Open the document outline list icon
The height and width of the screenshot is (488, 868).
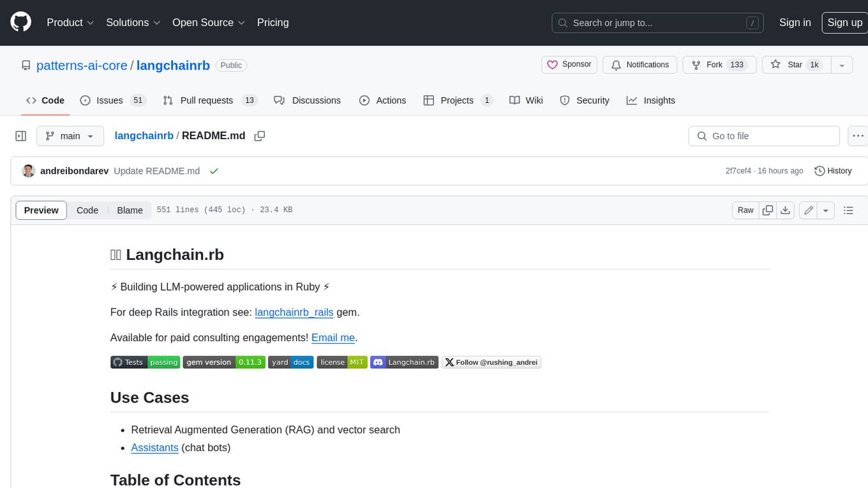click(848, 210)
